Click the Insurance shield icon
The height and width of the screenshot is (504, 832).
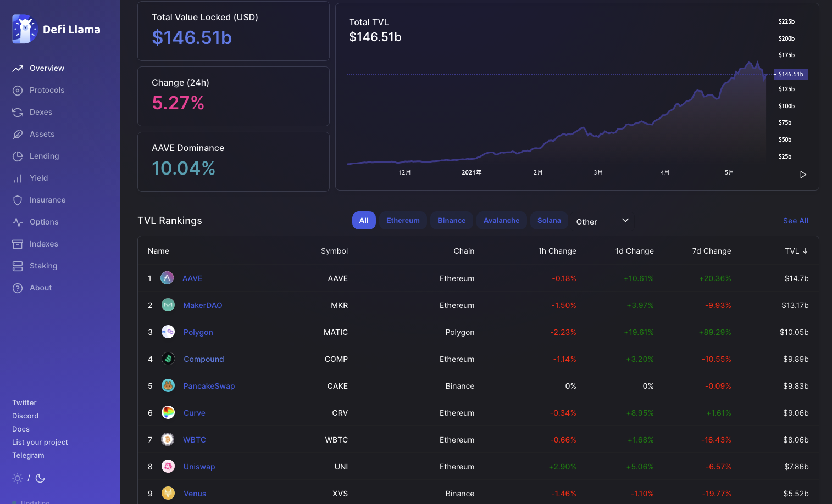click(x=18, y=200)
